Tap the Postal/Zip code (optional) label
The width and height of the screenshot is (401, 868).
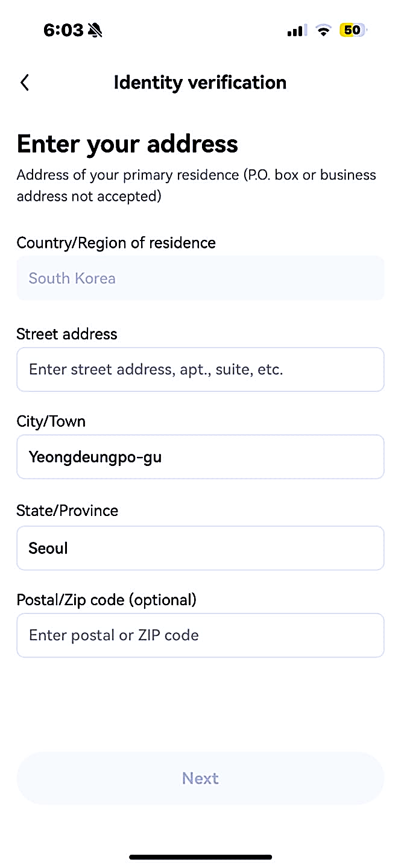[107, 600]
